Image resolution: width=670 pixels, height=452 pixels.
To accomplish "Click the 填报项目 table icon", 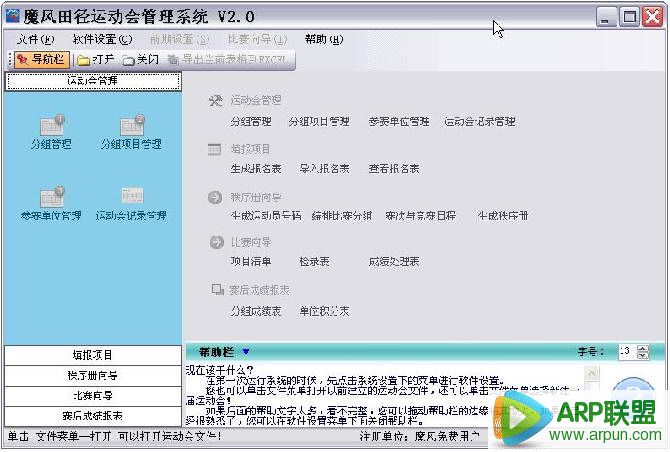I will pos(215,150).
